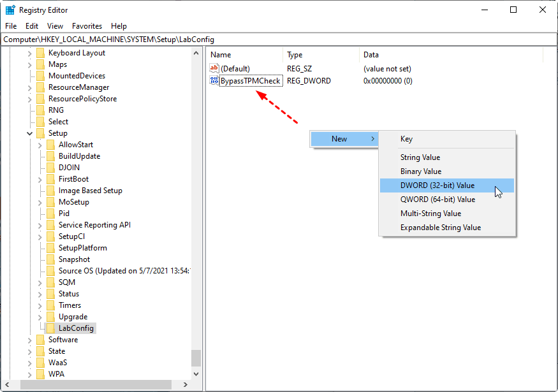Viewport: 558px width, 392px height.
Task: Expand the SQM node
Action: click(x=40, y=283)
